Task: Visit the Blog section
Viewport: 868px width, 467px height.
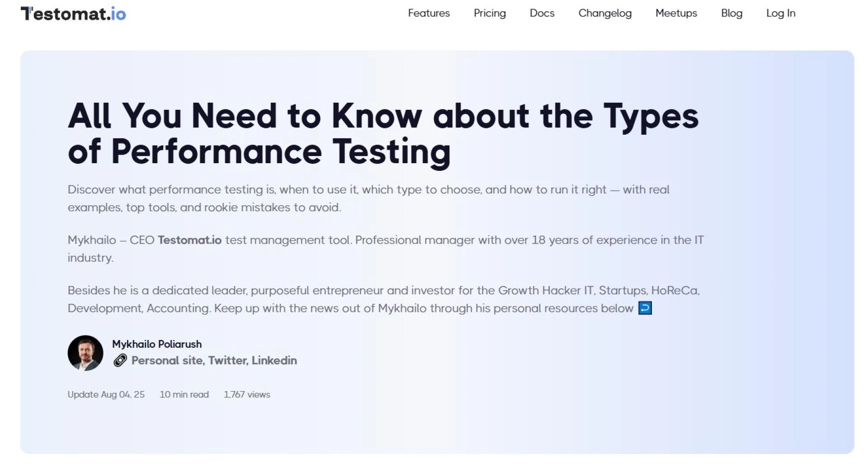Action: coord(731,13)
